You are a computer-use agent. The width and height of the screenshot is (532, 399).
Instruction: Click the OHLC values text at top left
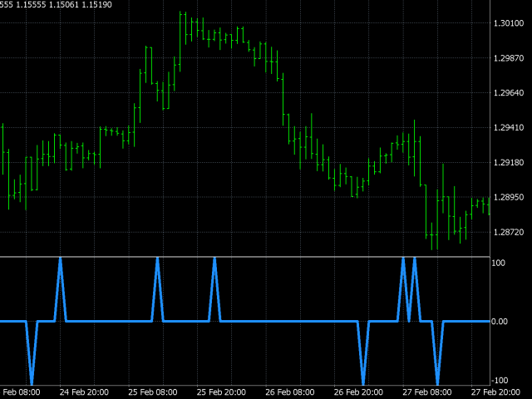pos(56,5)
